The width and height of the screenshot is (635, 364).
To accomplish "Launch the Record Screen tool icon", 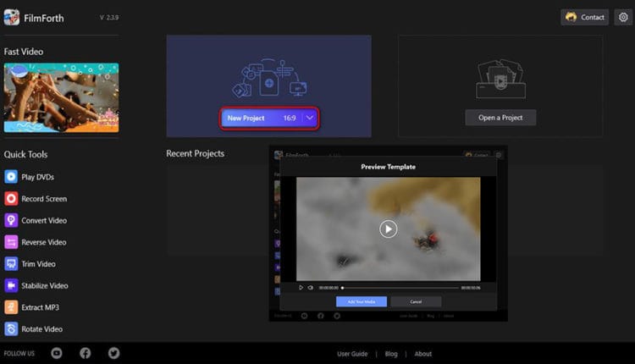I will pyautogui.click(x=11, y=198).
